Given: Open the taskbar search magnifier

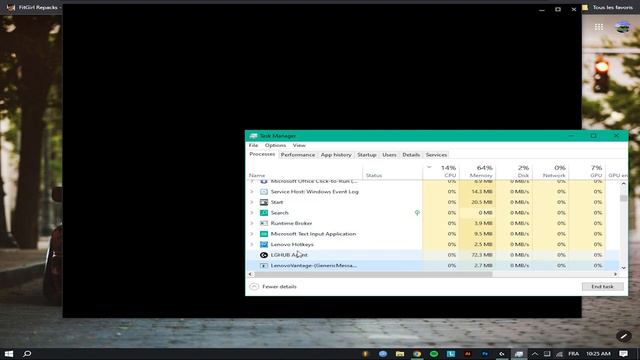Looking at the screenshot, I should coord(27,353).
